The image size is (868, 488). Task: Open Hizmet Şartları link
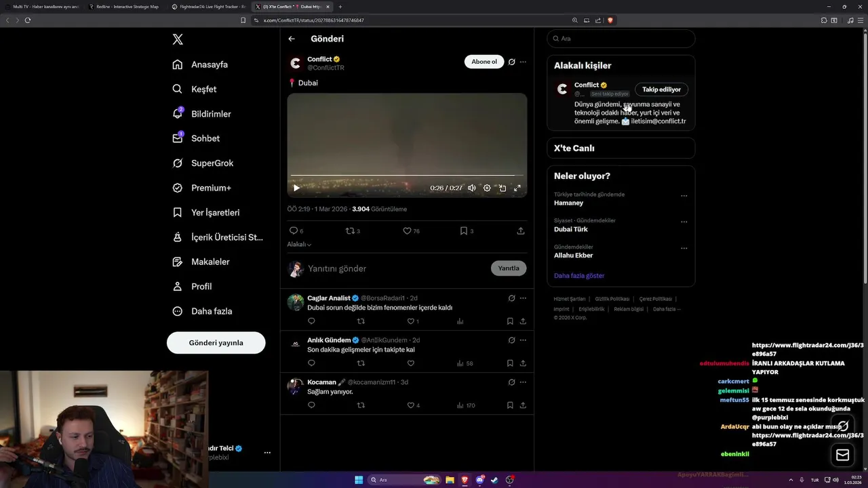tap(570, 299)
